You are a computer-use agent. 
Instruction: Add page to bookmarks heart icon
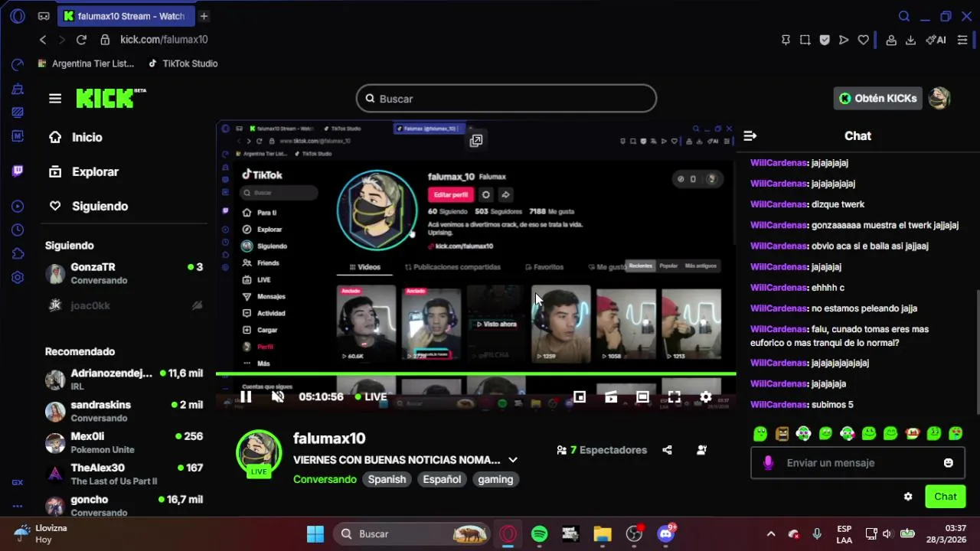pyautogui.click(x=864, y=40)
